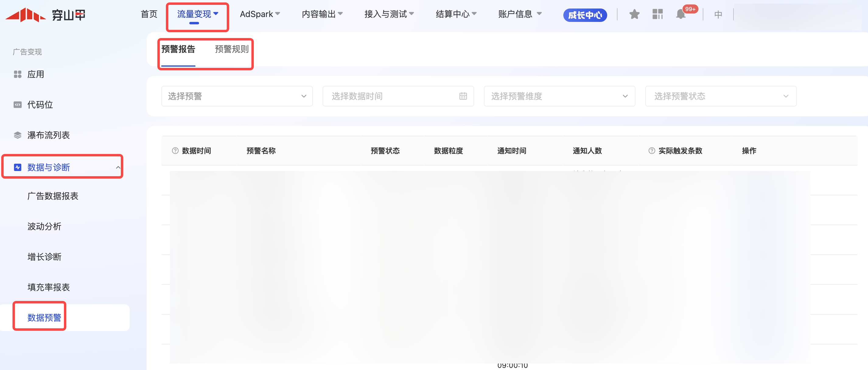Click the 成长中心 button
The width and height of the screenshot is (868, 370).
[585, 15]
